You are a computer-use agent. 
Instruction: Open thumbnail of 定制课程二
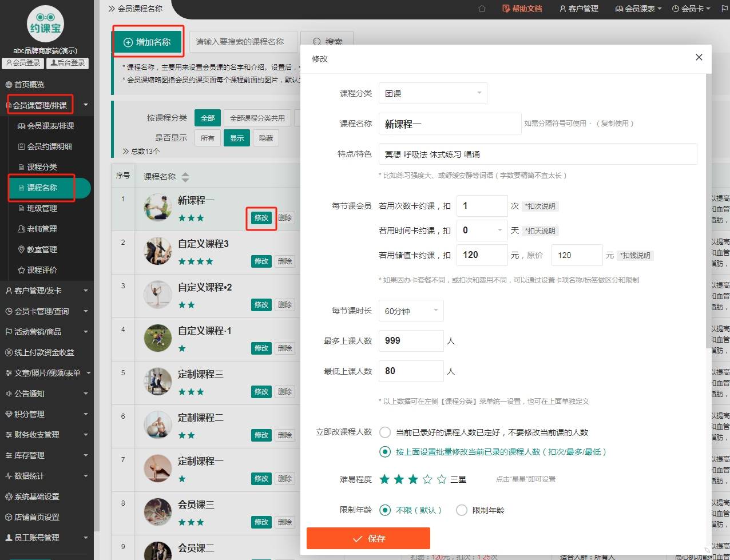click(x=158, y=426)
